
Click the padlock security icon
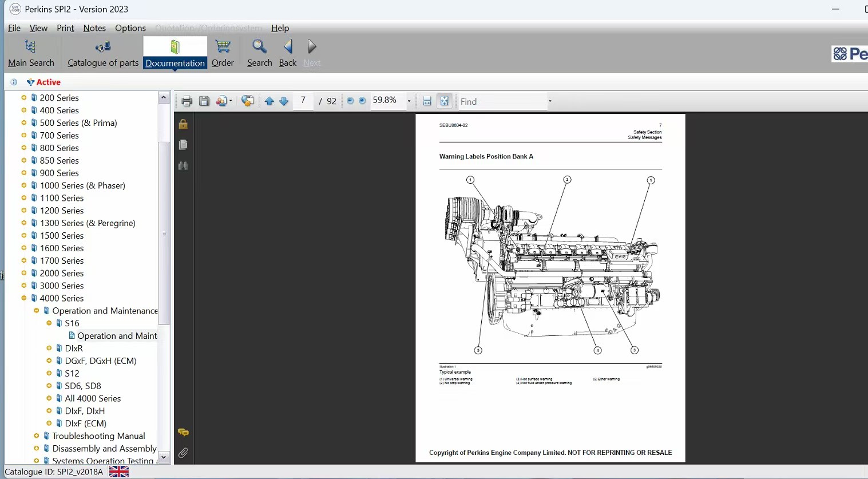[183, 124]
